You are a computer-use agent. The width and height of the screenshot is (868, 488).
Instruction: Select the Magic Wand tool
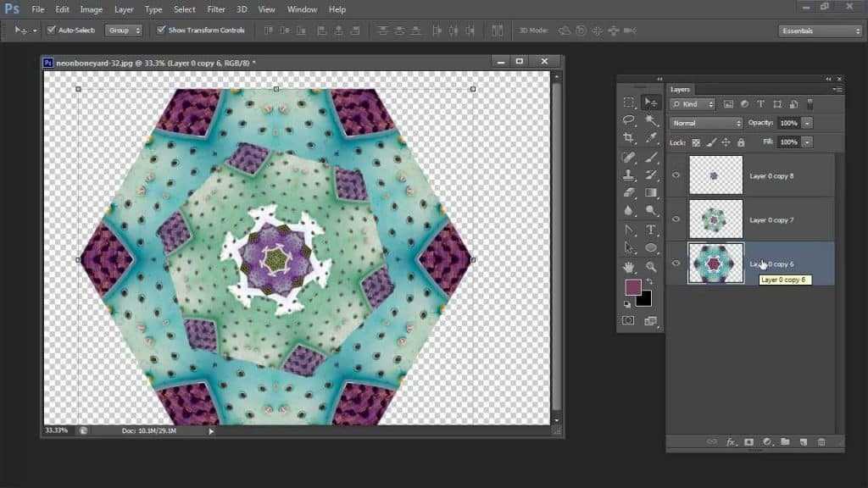[x=651, y=119]
